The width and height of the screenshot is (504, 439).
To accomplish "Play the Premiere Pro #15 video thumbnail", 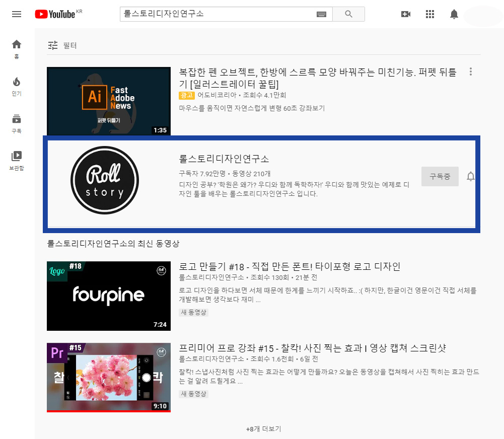I will coord(109,378).
